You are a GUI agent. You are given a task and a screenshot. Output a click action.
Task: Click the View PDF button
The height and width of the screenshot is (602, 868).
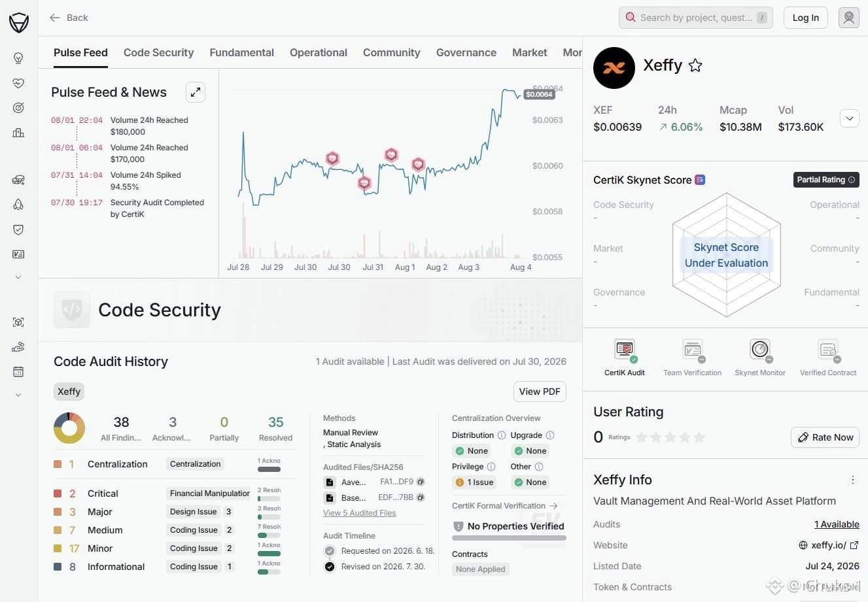tap(540, 392)
